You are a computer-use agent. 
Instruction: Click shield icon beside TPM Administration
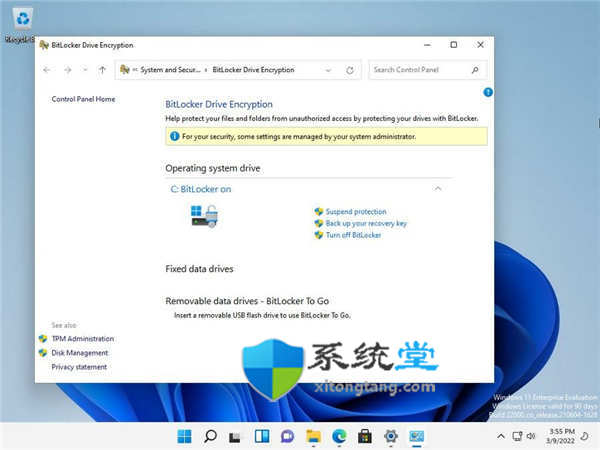pos(43,339)
